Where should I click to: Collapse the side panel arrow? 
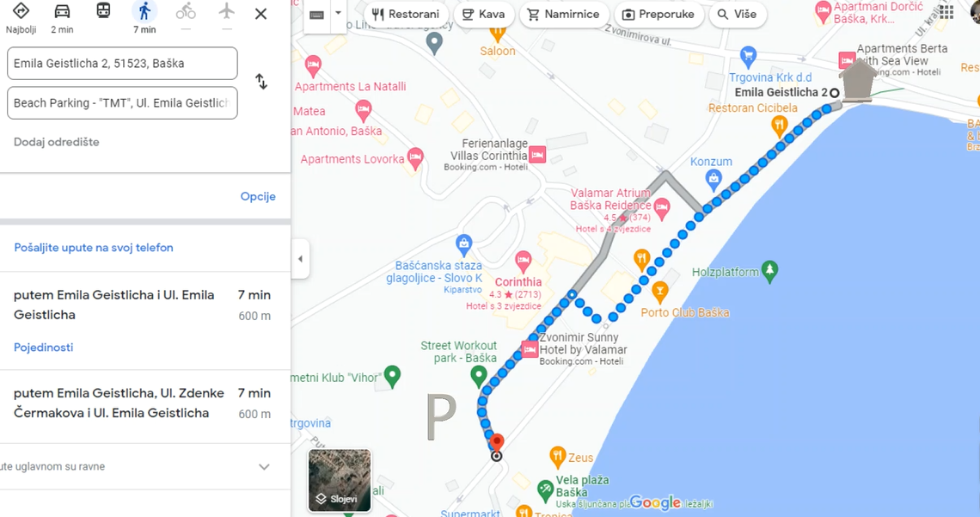[300, 259]
